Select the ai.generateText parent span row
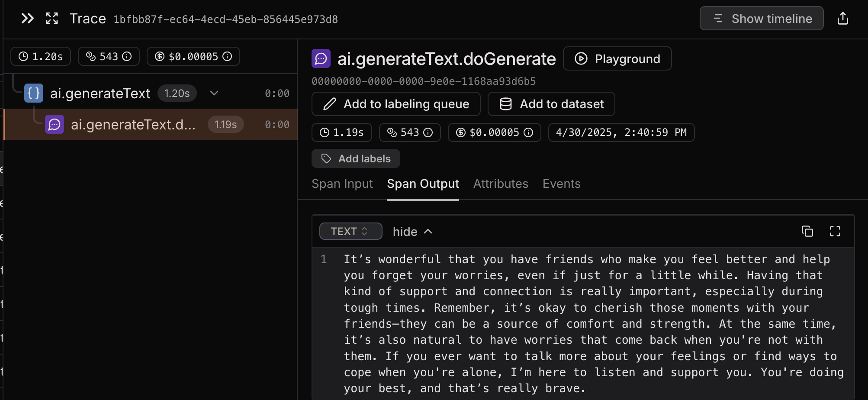Image resolution: width=868 pixels, height=400 pixels. coord(151,93)
